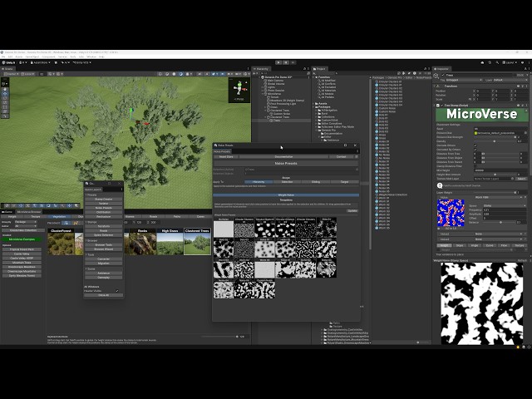Toggle the Trees object active checkbox
The image size is (532, 399).
click(443, 75)
